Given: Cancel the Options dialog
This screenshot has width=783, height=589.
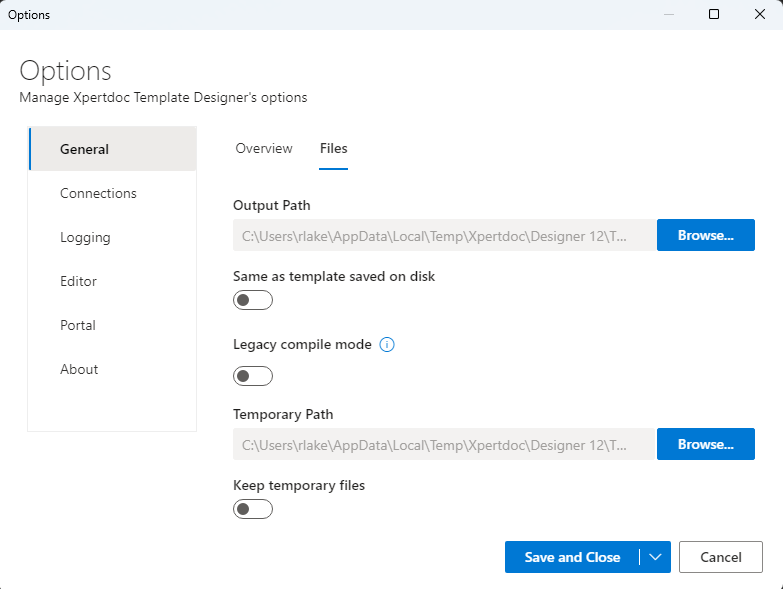Looking at the screenshot, I should 721,557.
